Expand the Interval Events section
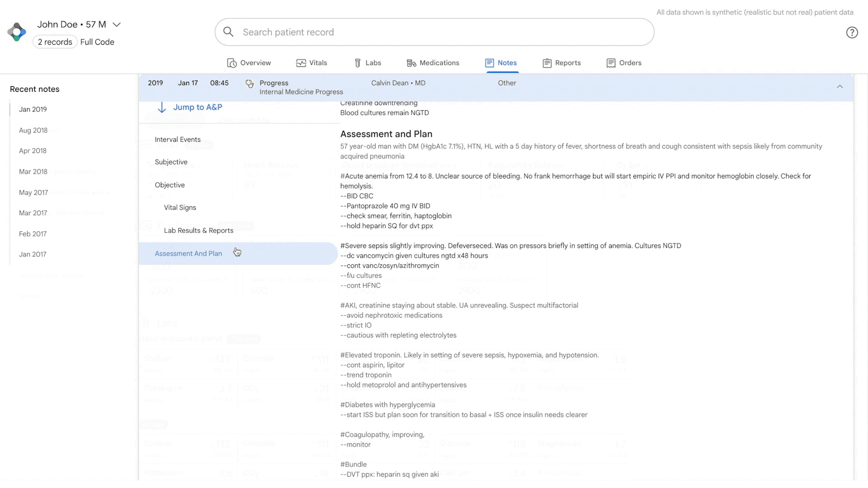This screenshot has height=488, width=868. coord(178,139)
